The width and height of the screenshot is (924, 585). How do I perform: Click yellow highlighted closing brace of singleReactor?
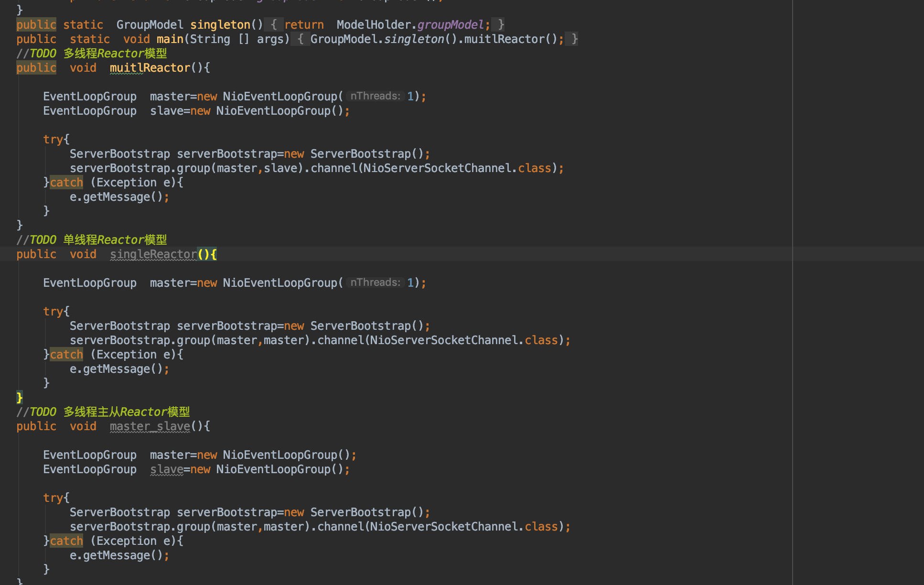20,398
